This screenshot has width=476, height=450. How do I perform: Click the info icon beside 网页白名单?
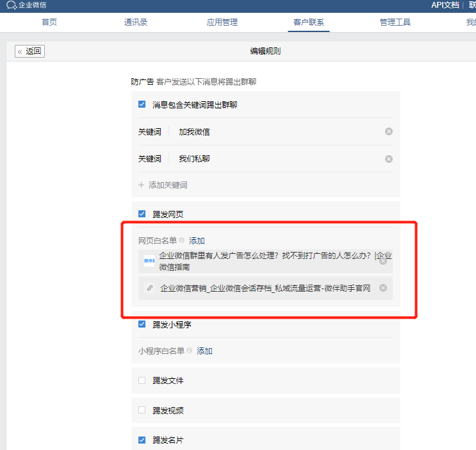tap(181, 240)
